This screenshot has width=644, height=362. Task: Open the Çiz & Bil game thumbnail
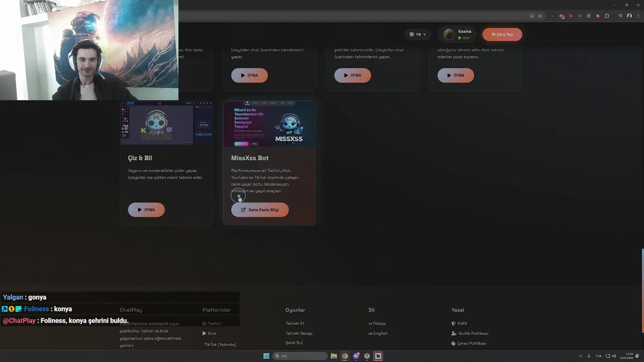[166, 123]
